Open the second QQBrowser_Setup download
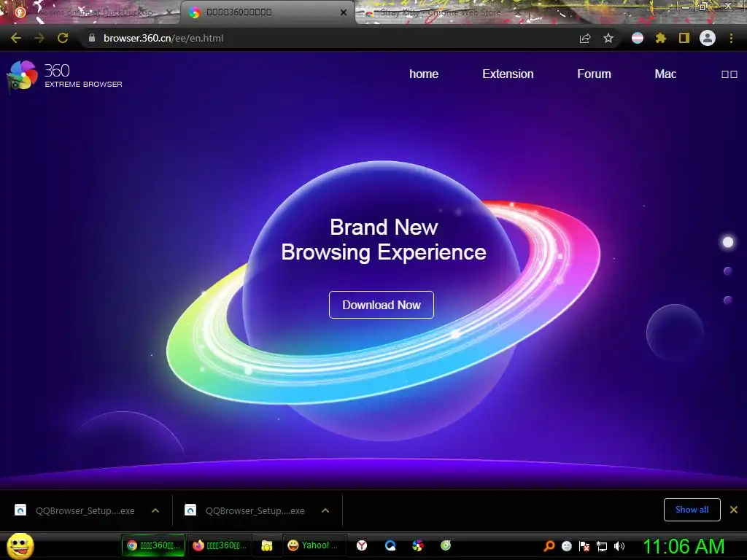This screenshot has height=560, width=747. pyautogui.click(x=245, y=510)
